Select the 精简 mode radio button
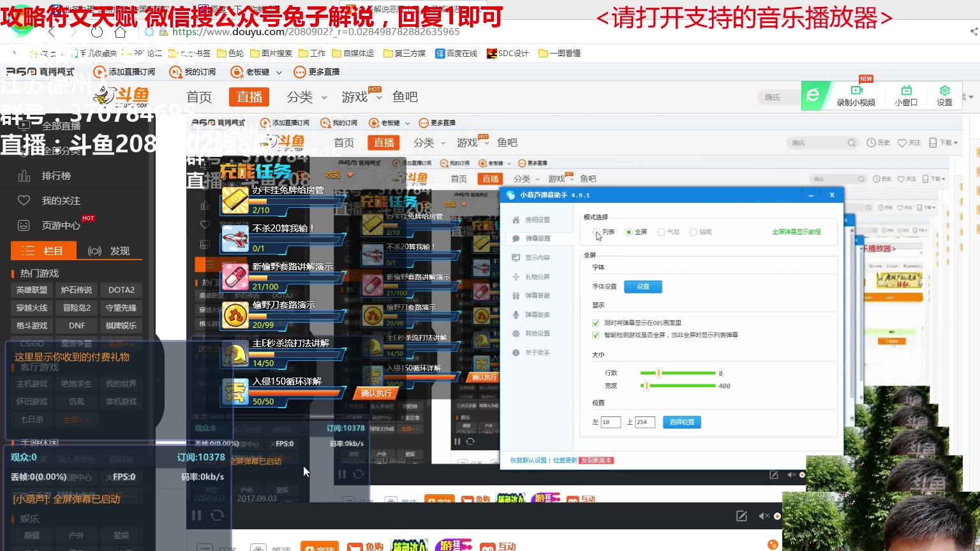This screenshot has height=551, width=980. click(x=694, y=232)
